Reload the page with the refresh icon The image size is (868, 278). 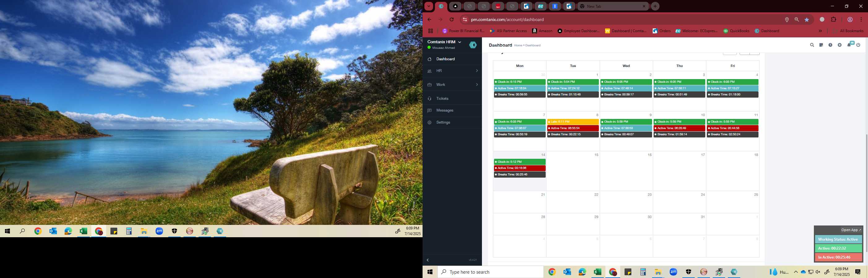452,19
